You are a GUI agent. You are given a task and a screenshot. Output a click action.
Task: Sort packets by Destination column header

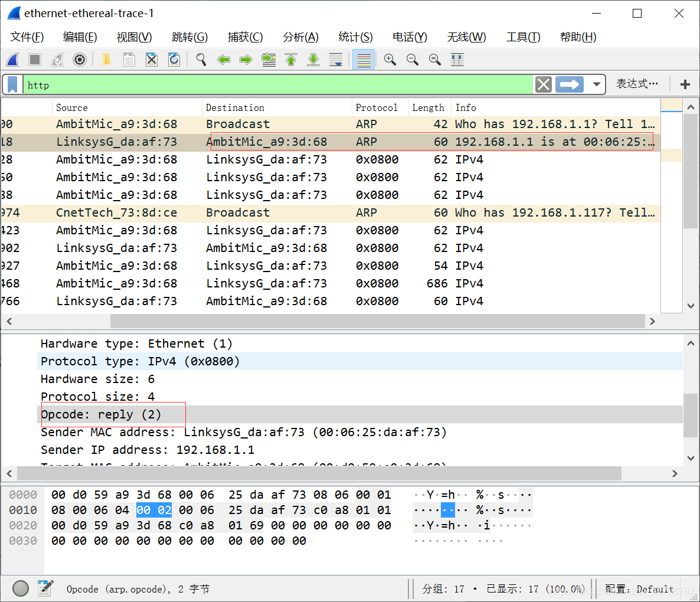[x=277, y=107]
